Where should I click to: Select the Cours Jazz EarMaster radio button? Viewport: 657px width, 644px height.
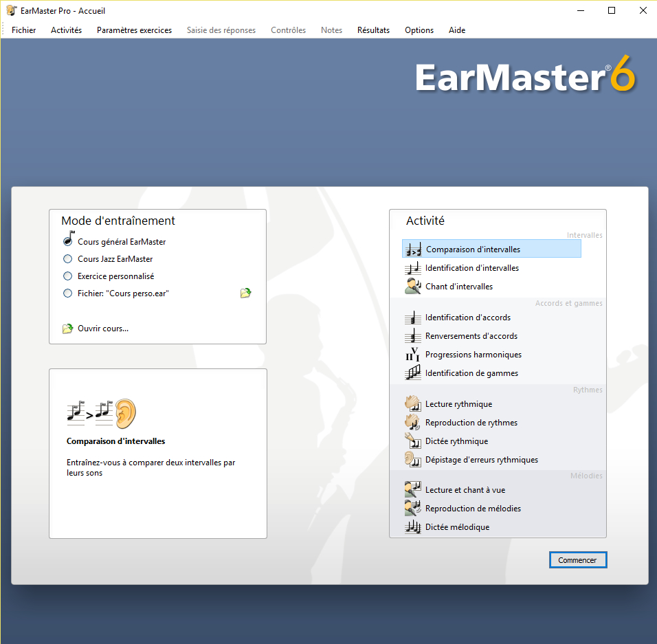tap(67, 258)
